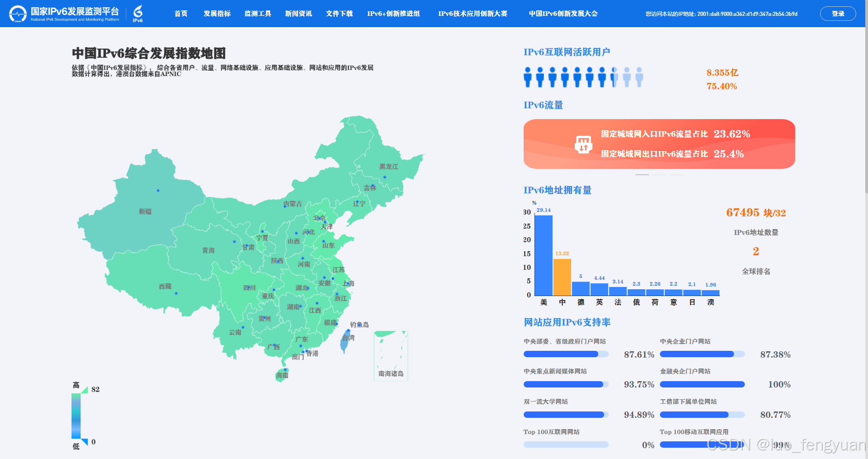Click the orange 中 bar showing 13.32
This screenshot has height=459, width=868.
[562, 277]
